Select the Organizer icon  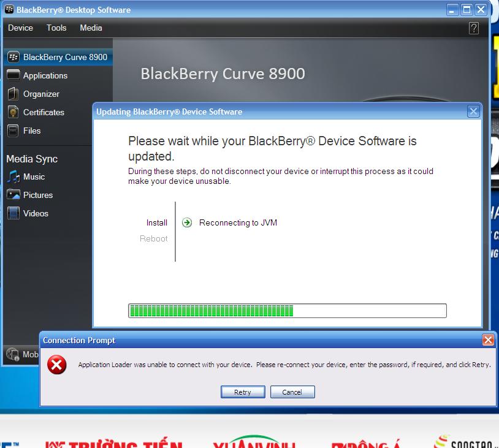13,94
